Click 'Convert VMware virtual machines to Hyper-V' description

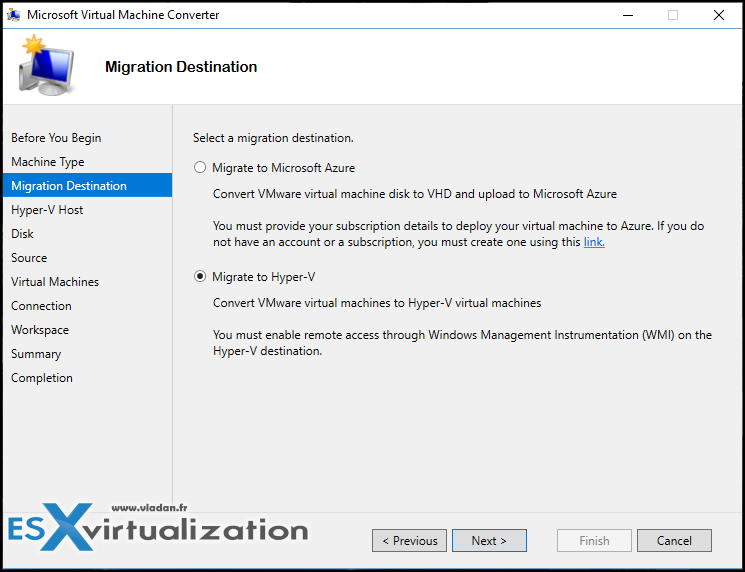[377, 303]
